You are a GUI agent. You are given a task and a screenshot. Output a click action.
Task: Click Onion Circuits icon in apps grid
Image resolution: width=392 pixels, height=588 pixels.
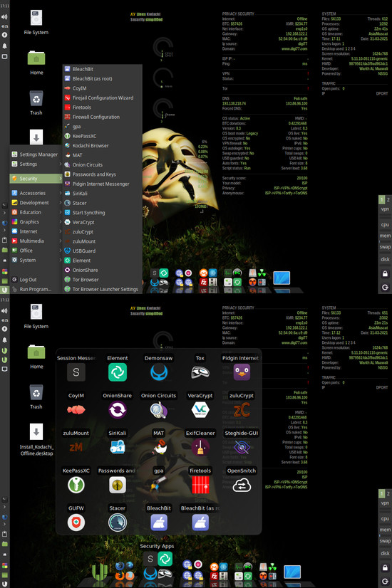(x=158, y=409)
